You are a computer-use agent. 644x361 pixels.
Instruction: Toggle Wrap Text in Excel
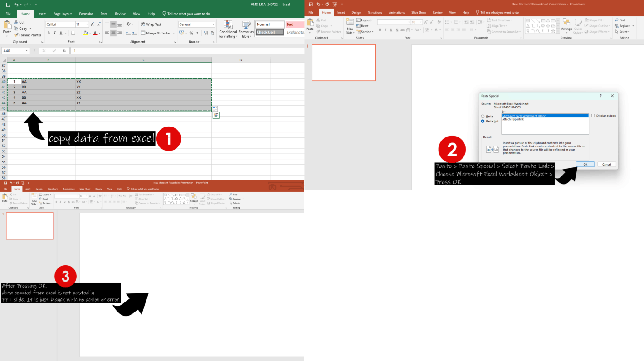coord(151,24)
